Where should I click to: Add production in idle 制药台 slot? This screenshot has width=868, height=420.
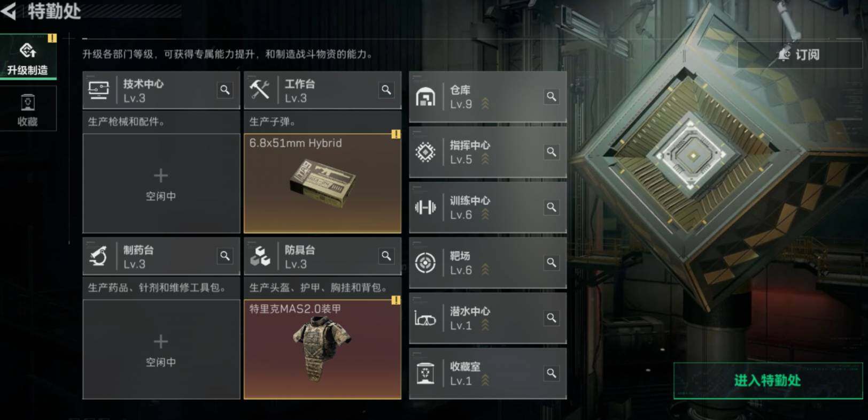[x=161, y=349]
